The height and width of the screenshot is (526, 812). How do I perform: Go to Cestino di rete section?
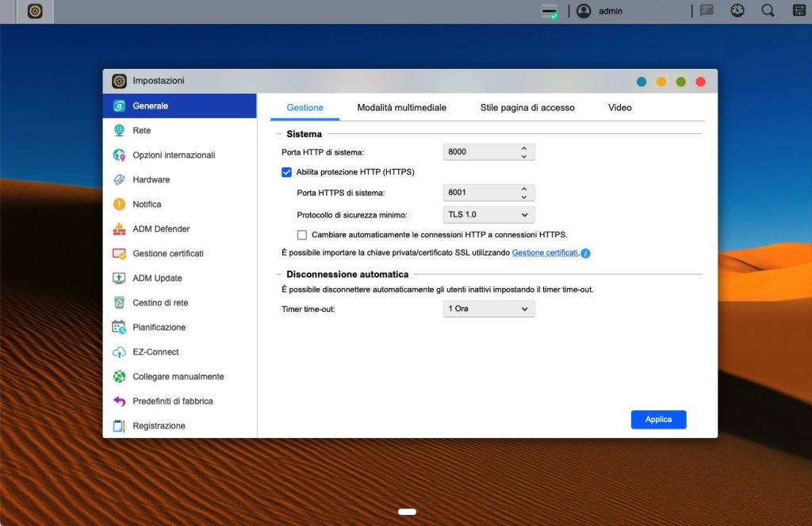click(x=160, y=302)
